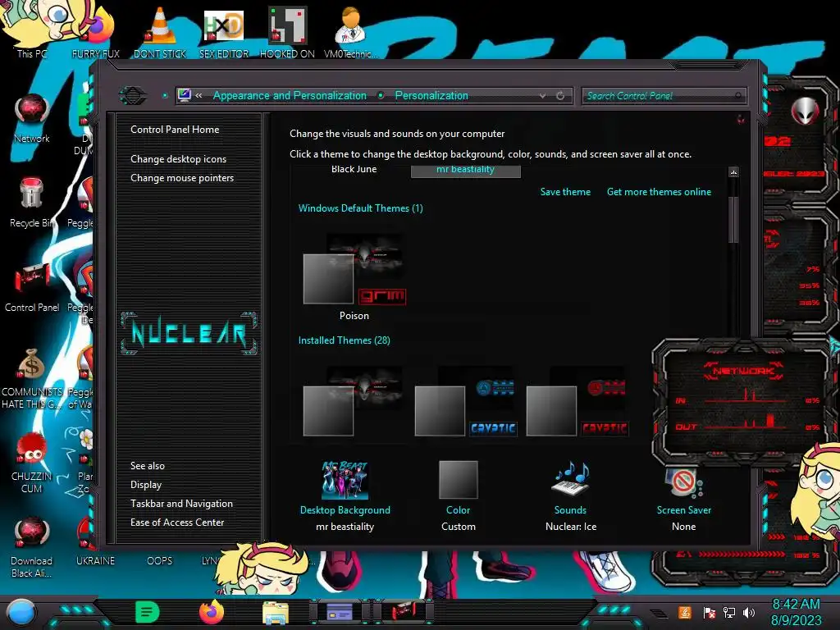840x630 pixels.
Task: Switch to the purple window taskbar button
Action: (x=340, y=612)
